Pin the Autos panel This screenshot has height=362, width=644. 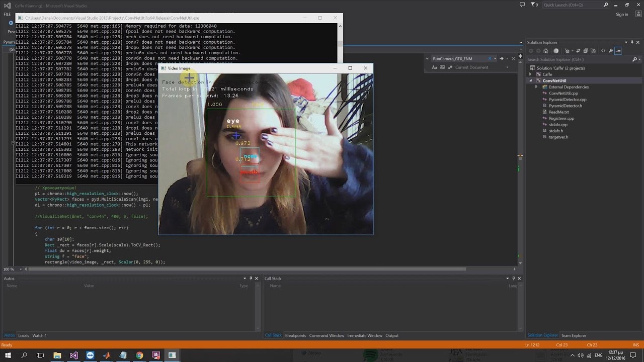[251, 279]
